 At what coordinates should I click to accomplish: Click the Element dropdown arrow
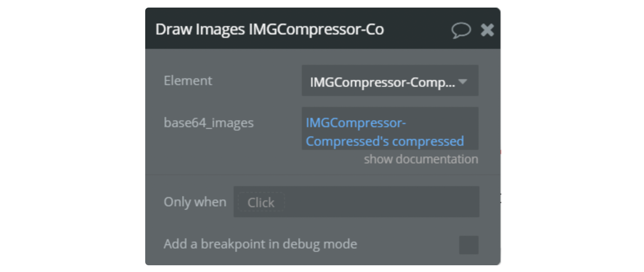point(463,81)
